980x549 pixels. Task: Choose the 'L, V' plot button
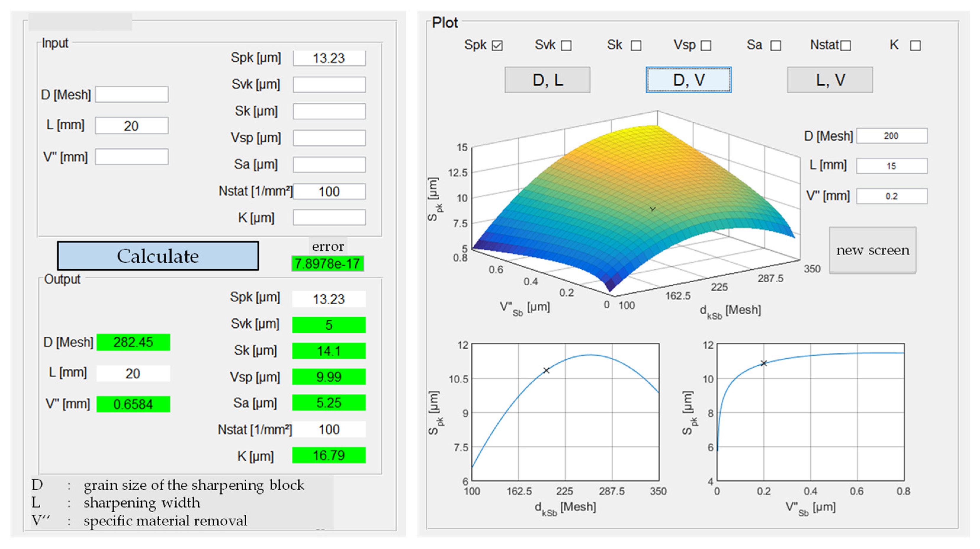click(830, 80)
